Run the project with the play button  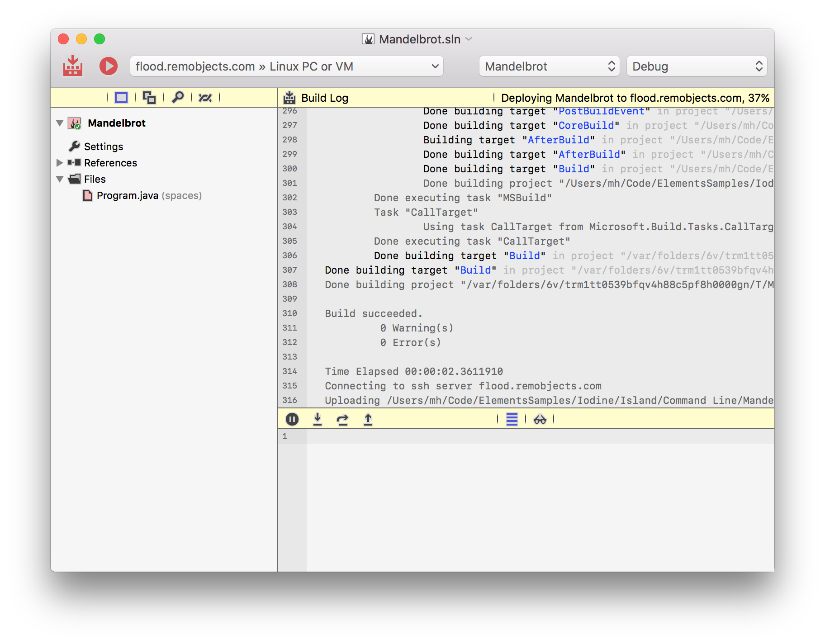109,66
